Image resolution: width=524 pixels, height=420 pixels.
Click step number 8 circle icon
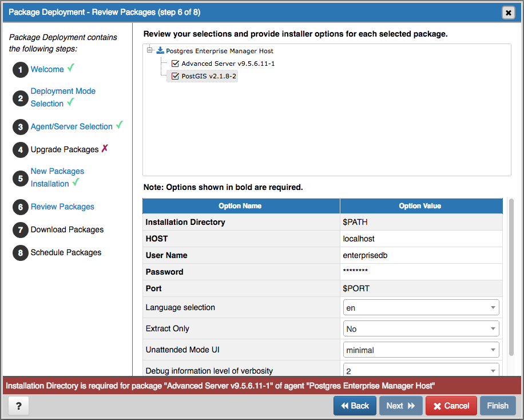(21, 253)
